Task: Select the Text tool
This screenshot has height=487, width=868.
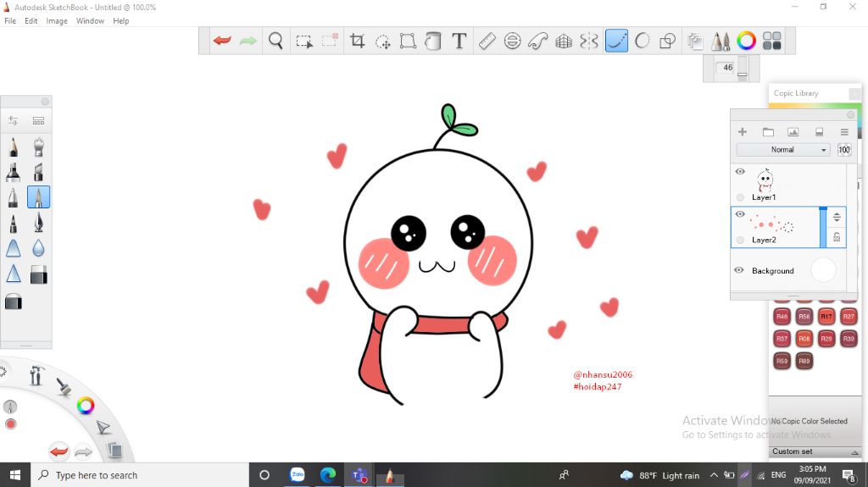Action: [459, 41]
